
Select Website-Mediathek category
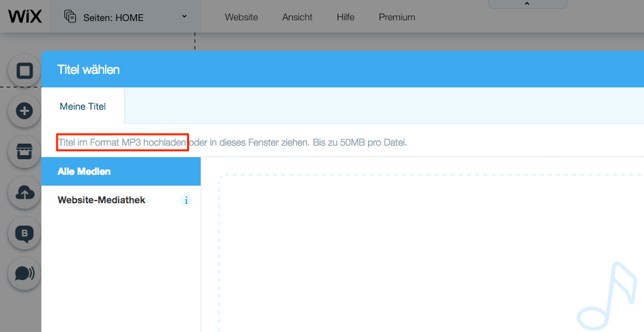[102, 200]
